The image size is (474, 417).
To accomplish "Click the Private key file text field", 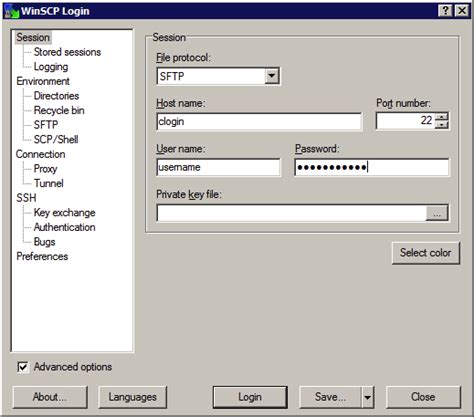I will click(x=291, y=213).
